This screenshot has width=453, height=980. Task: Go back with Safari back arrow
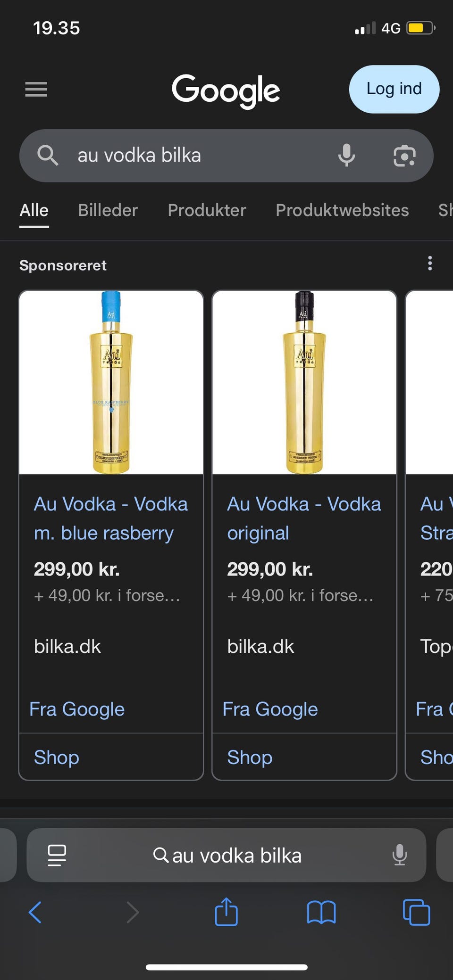(35, 912)
